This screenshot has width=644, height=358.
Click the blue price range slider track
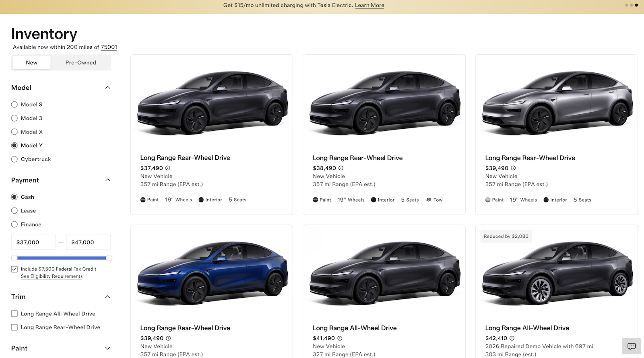62,258
